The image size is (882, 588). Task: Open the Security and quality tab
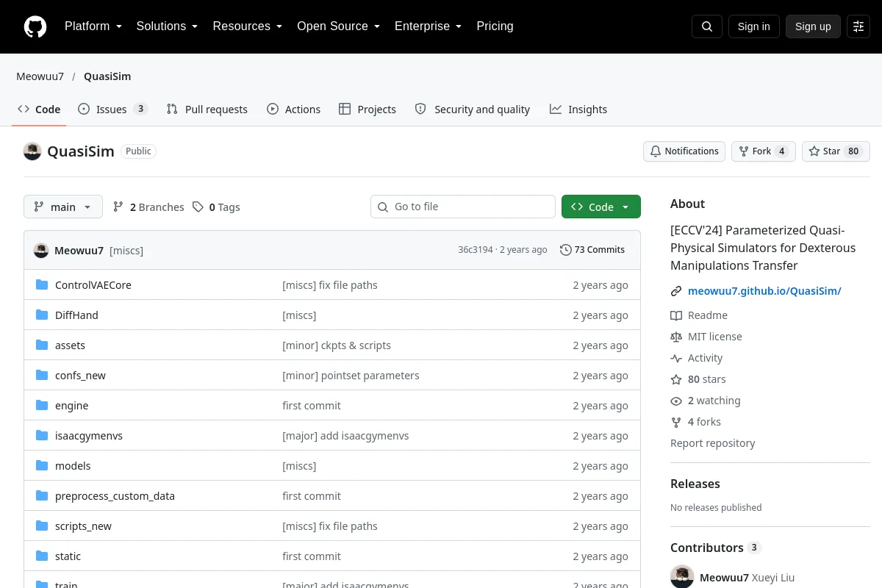(x=473, y=110)
